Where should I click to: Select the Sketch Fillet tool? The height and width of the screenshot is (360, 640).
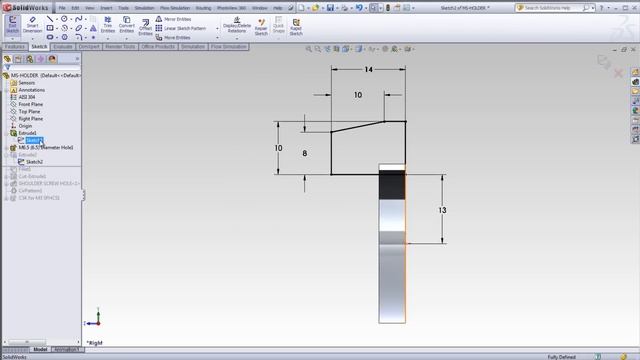79,37
